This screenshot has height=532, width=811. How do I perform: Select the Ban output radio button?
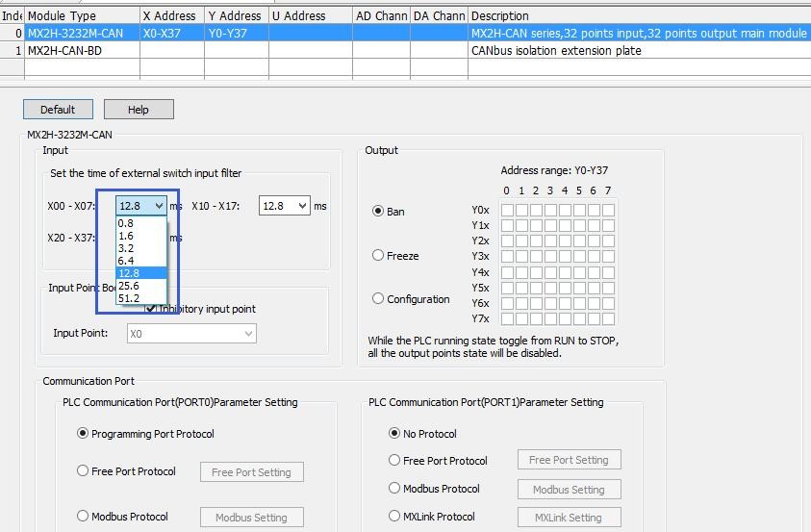tap(378, 211)
